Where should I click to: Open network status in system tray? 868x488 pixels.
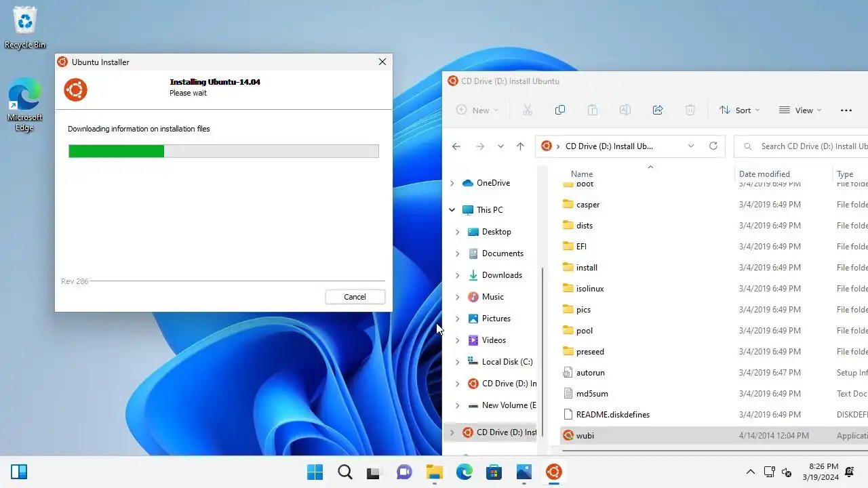[769, 472]
